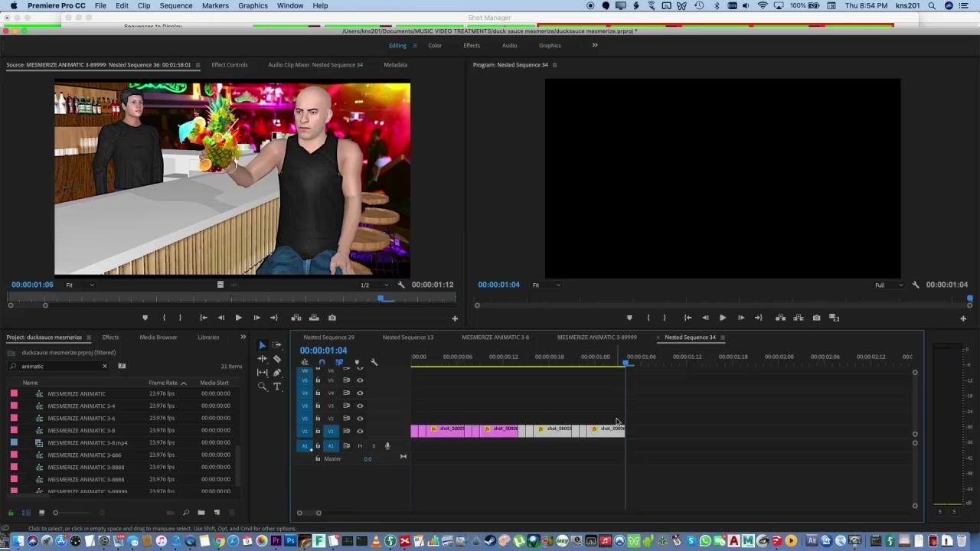Mark In point in Source monitor

pyautogui.click(x=163, y=318)
